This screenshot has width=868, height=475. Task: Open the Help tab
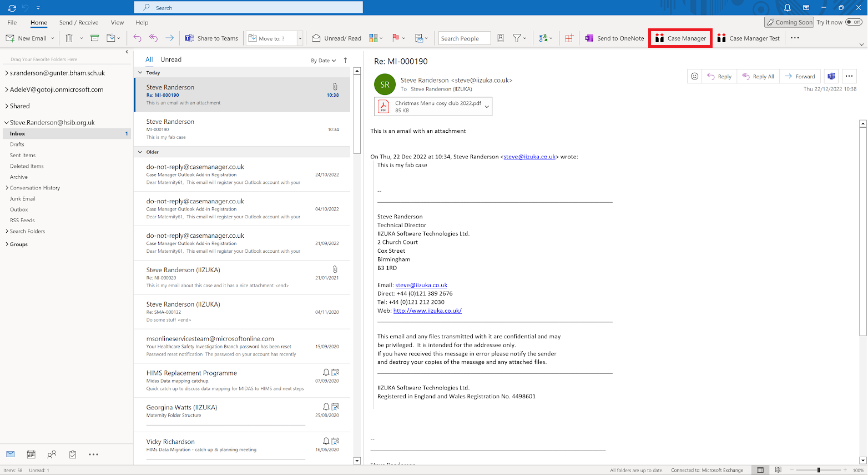[142, 23]
